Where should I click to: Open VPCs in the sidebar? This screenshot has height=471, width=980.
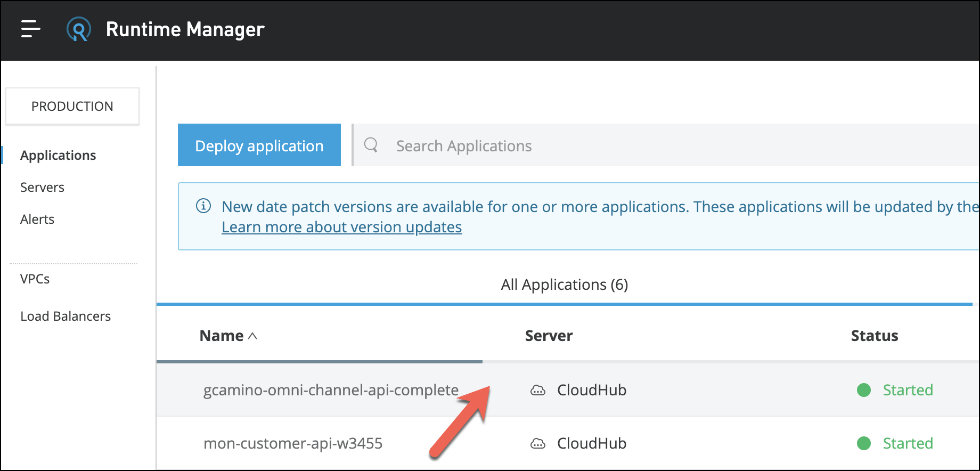(35, 279)
